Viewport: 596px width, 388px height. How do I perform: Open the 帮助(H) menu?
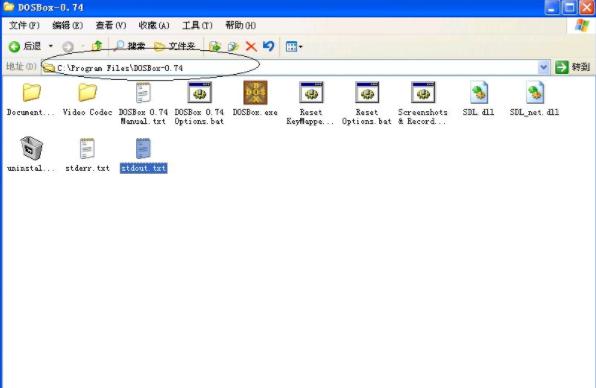[x=241, y=25]
